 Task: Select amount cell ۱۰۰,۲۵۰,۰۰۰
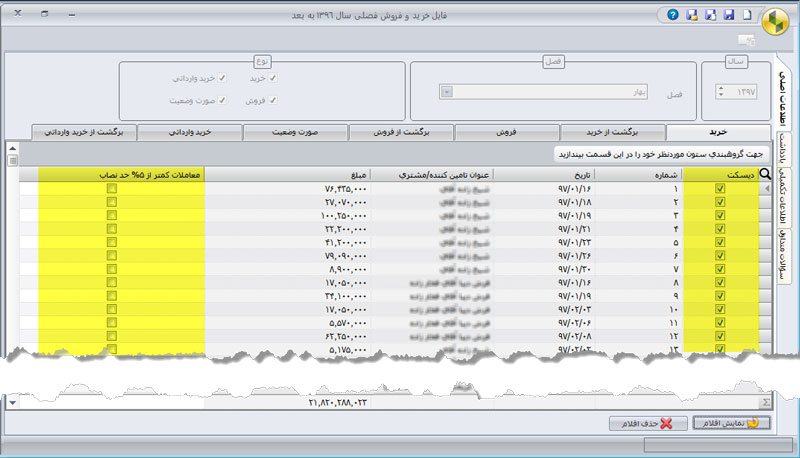click(288, 215)
